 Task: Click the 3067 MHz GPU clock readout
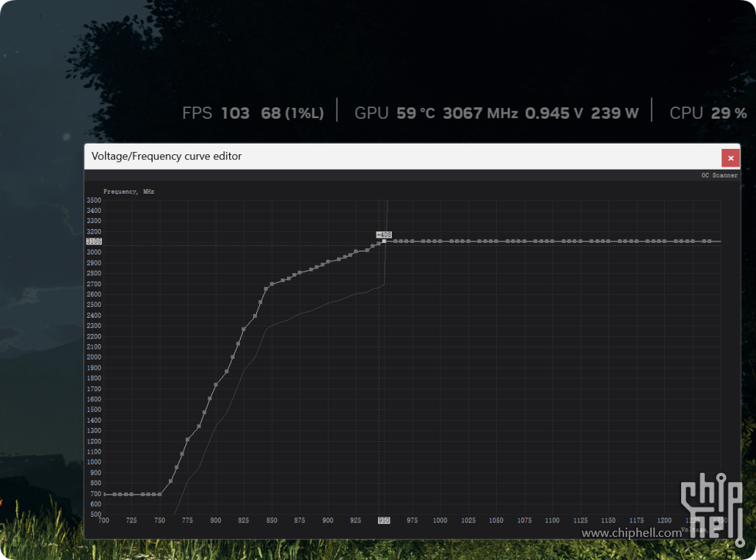click(480, 113)
